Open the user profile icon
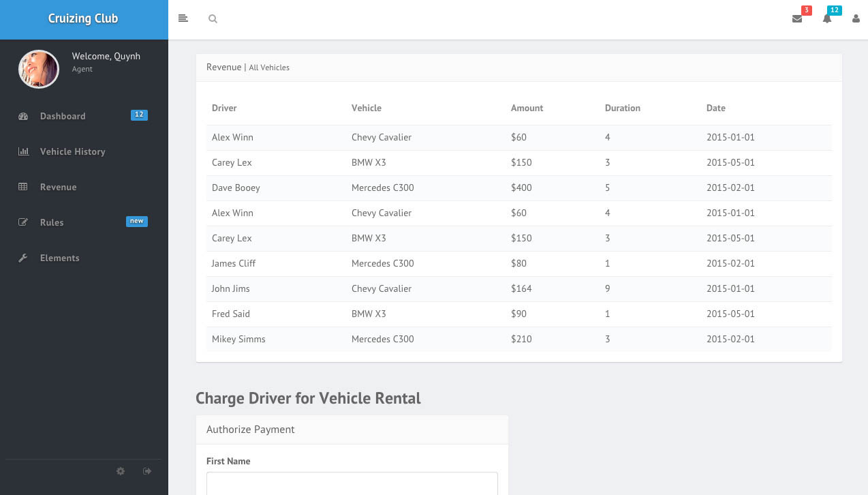The width and height of the screenshot is (868, 495). coord(856,19)
